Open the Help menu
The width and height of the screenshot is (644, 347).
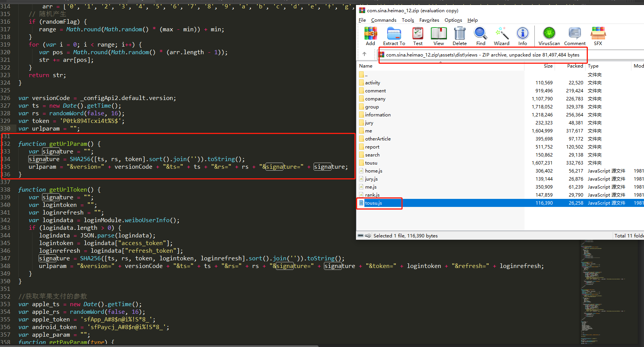[x=472, y=20]
